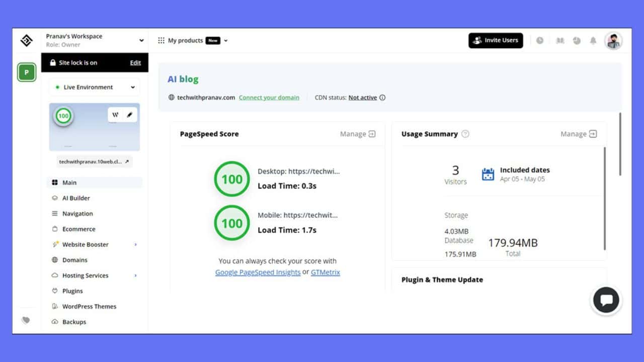Open notifications bell icon

[x=593, y=41]
